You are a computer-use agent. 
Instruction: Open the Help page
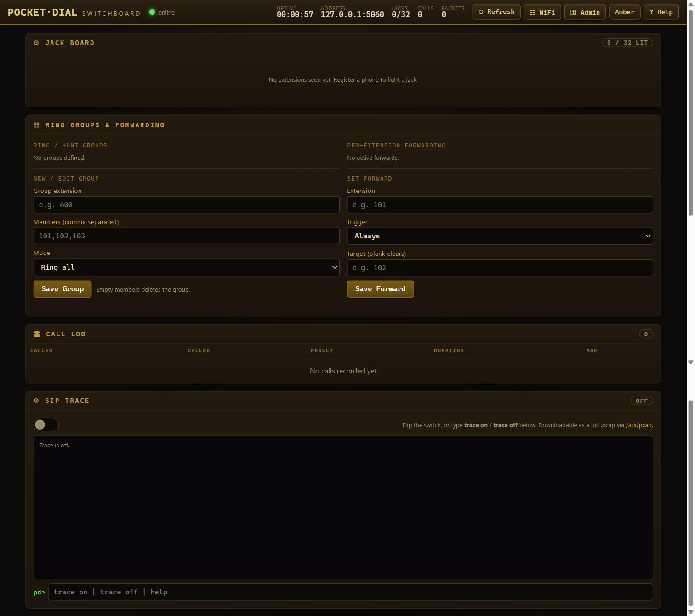[661, 12]
